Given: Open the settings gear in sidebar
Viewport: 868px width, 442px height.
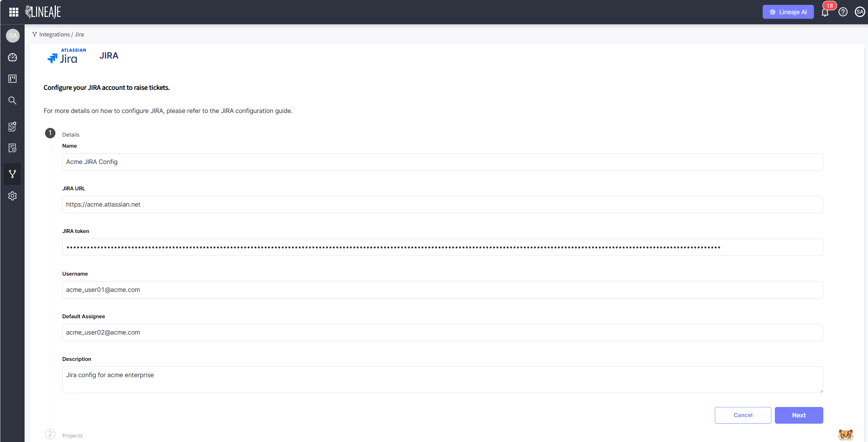Looking at the screenshot, I should pos(12,196).
